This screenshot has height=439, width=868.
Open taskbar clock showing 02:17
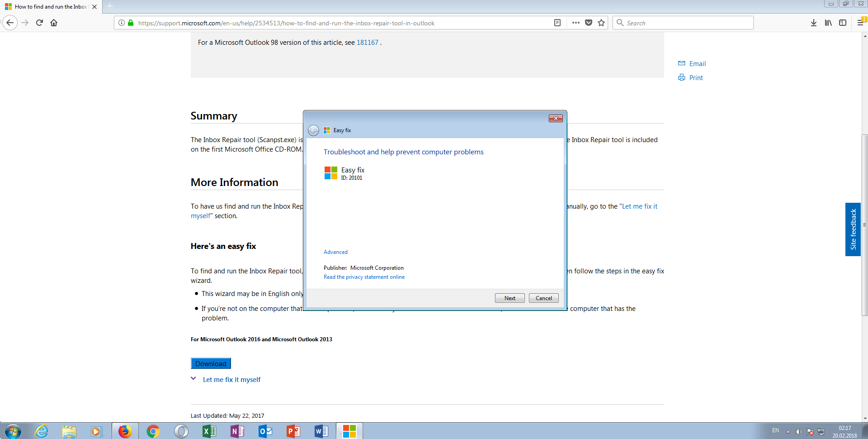click(x=844, y=432)
